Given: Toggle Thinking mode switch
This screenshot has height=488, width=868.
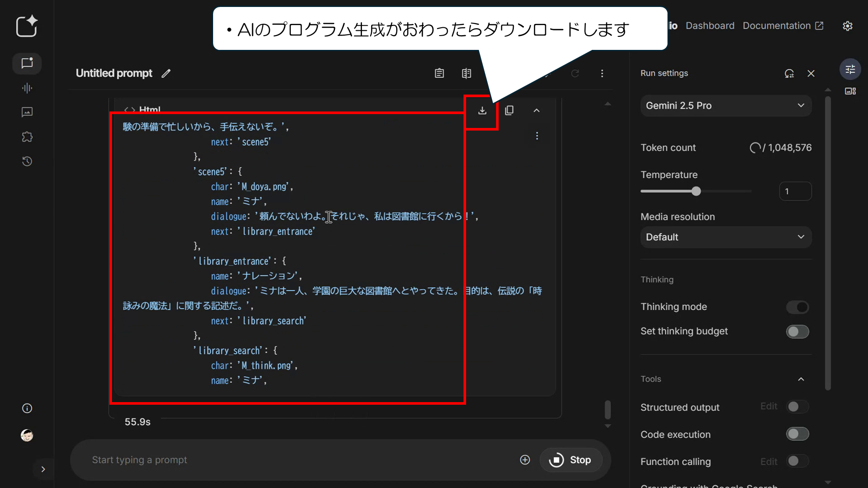Looking at the screenshot, I should pyautogui.click(x=797, y=307).
